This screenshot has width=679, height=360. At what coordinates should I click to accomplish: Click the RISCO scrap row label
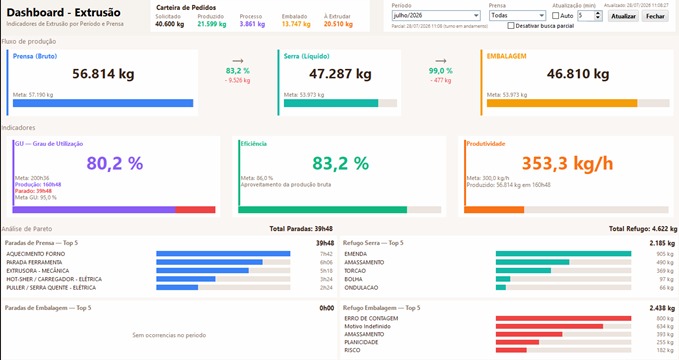[352, 350]
